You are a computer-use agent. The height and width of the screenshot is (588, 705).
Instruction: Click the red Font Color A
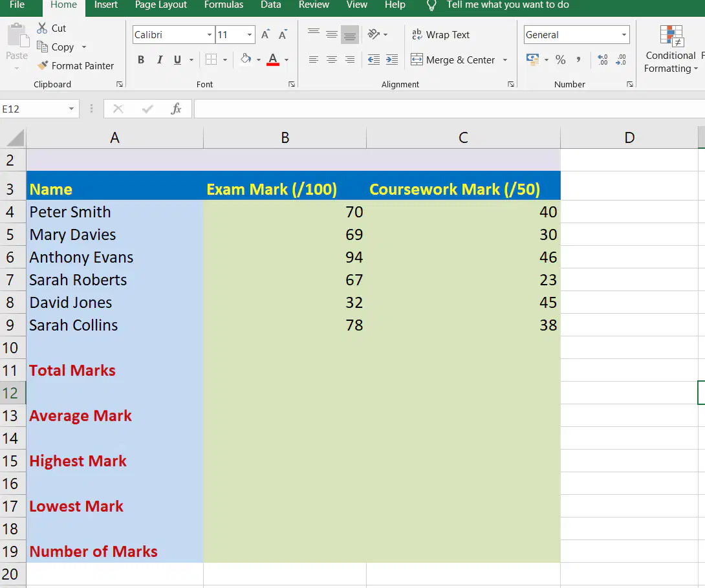pos(273,60)
